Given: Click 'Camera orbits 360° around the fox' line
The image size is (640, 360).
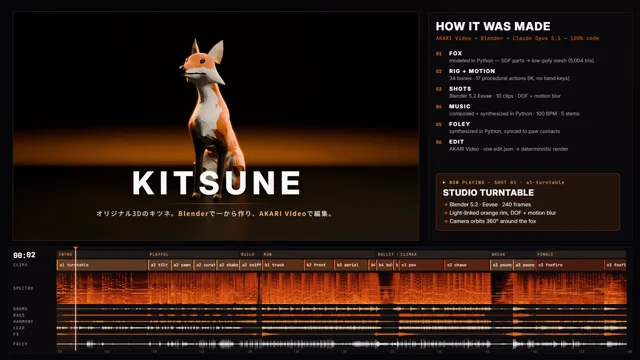Looking at the screenshot, I should pyautogui.click(x=493, y=221).
